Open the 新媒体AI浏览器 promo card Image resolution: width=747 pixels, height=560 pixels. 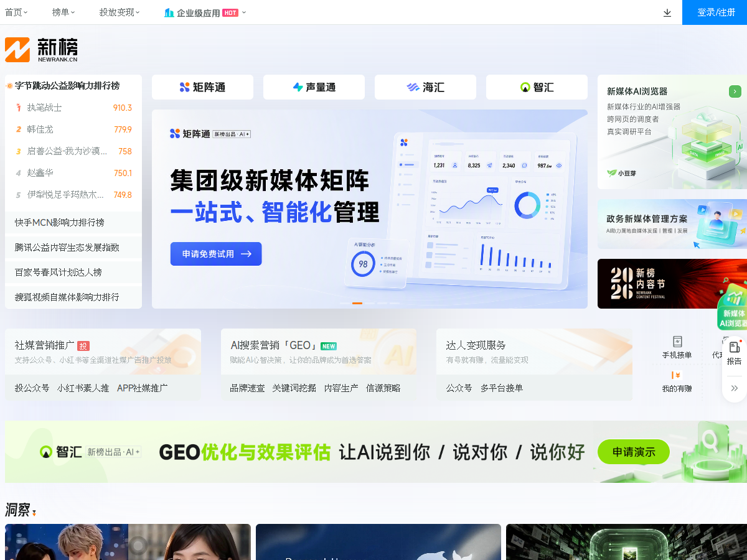(x=672, y=132)
